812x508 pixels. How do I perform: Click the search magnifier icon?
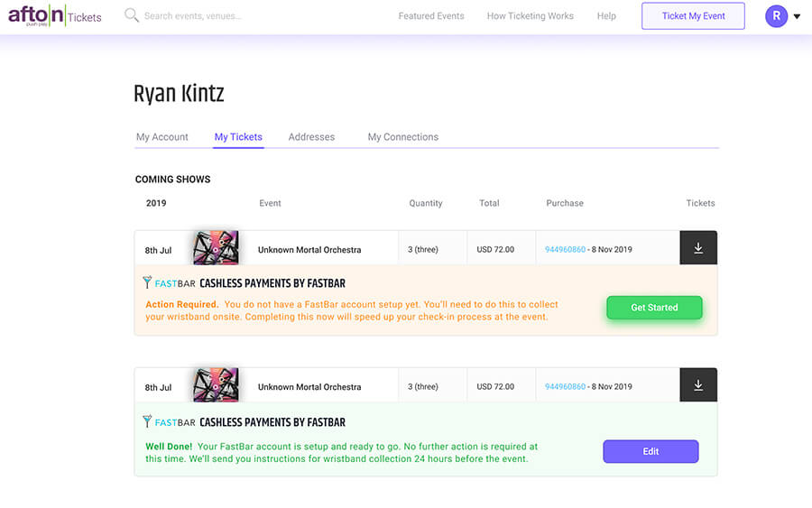pyautogui.click(x=132, y=15)
